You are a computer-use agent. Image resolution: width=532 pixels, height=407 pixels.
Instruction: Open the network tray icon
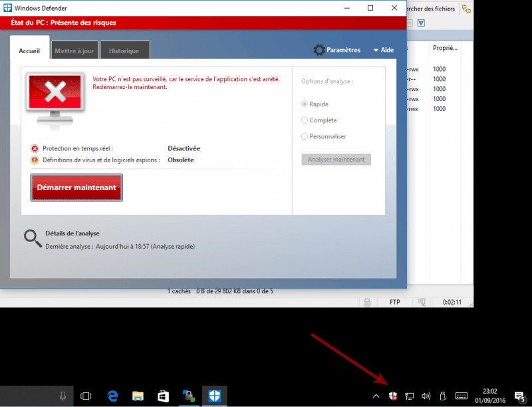coord(410,396)
